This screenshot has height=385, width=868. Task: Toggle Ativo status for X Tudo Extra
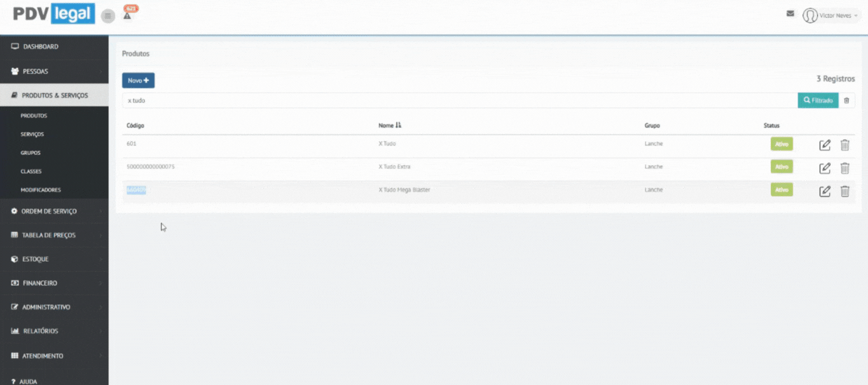(x=782, y=166)
